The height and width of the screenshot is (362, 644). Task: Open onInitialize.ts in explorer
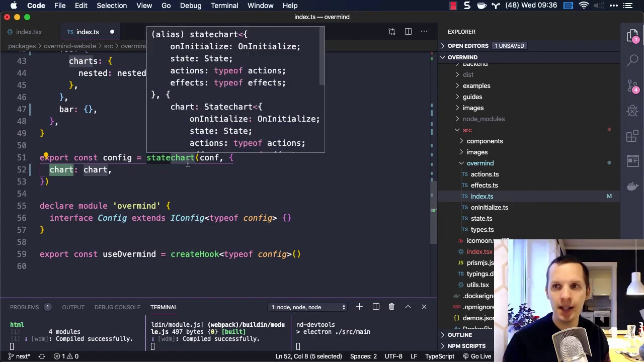(489, 207)
